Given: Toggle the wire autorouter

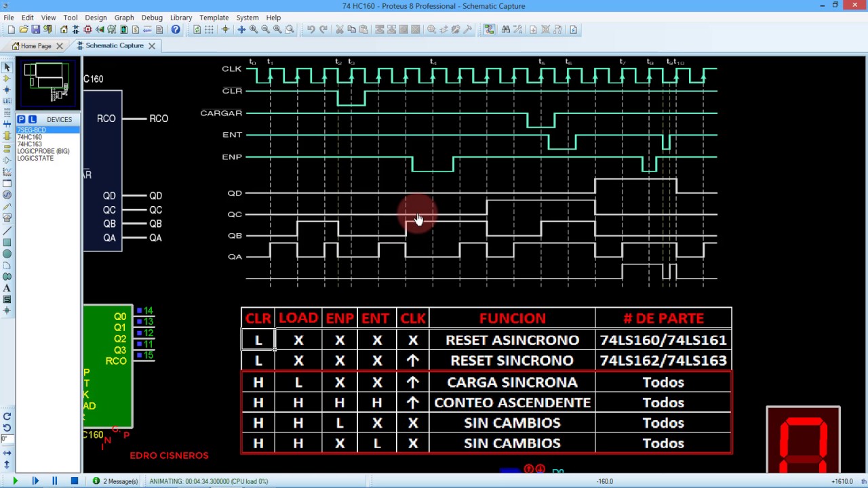Looking at the screenshot, I should tap(489, 30).
